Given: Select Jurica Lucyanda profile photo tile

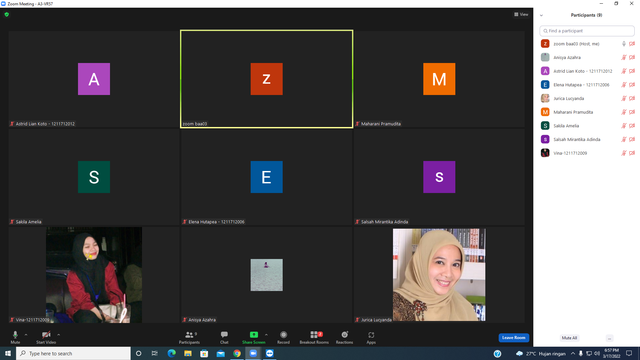Looking at the screenshot, I should [x=439, y=275].
